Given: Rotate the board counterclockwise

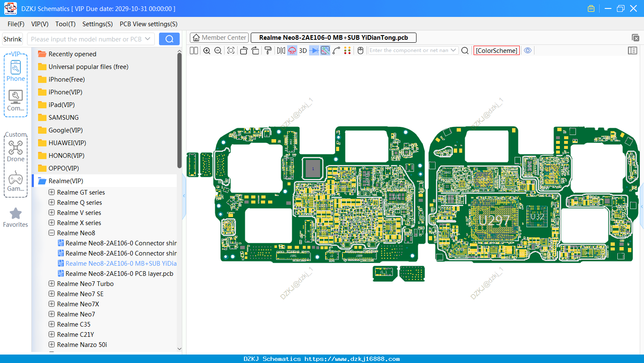Looking at the screenshot, I should coord(244,51).
